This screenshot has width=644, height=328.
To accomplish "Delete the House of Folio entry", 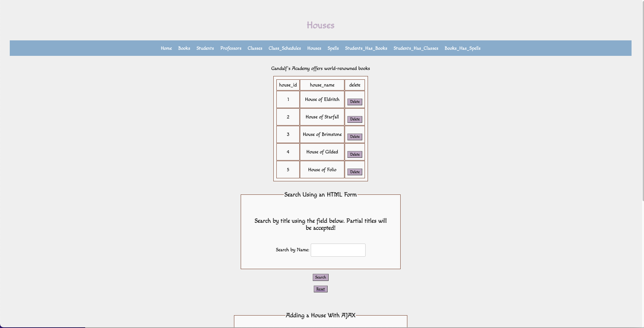I will pos(355,172).
